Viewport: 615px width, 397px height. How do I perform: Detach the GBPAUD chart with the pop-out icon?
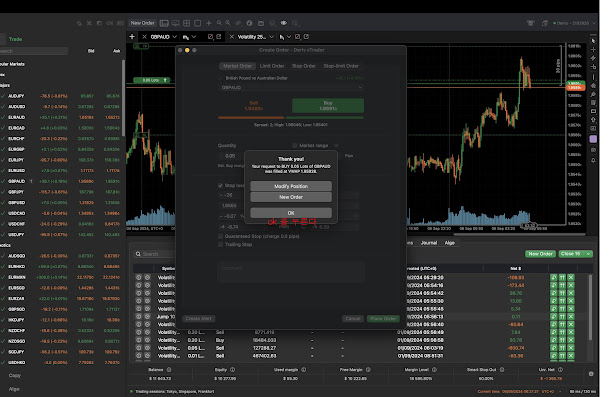pos(219,36)
